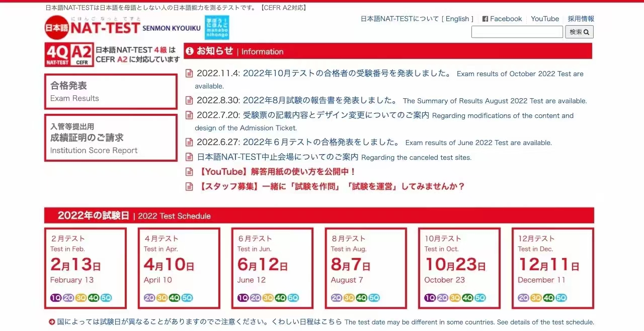Viewport: 644px width, 331px height.
Task: Open 採用情報 recruitment link
Action: (x=581, y=19)
